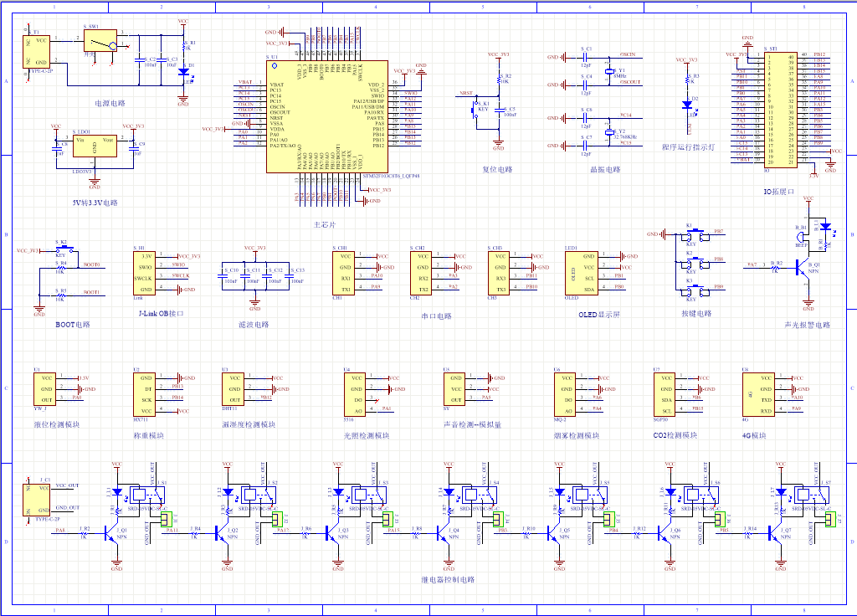Click the '按键电路' label
Viewport: 857px width, 616px height.
[696, 314]
